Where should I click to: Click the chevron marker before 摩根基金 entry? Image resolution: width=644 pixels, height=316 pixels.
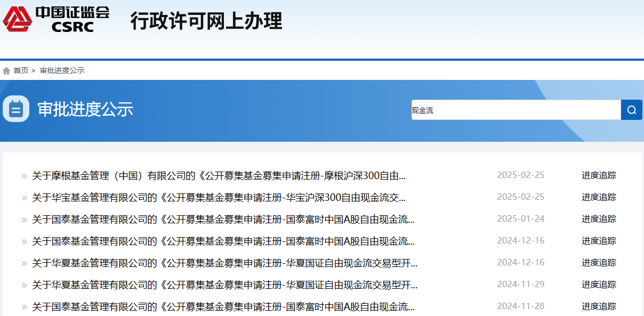[x=24, y=176]
